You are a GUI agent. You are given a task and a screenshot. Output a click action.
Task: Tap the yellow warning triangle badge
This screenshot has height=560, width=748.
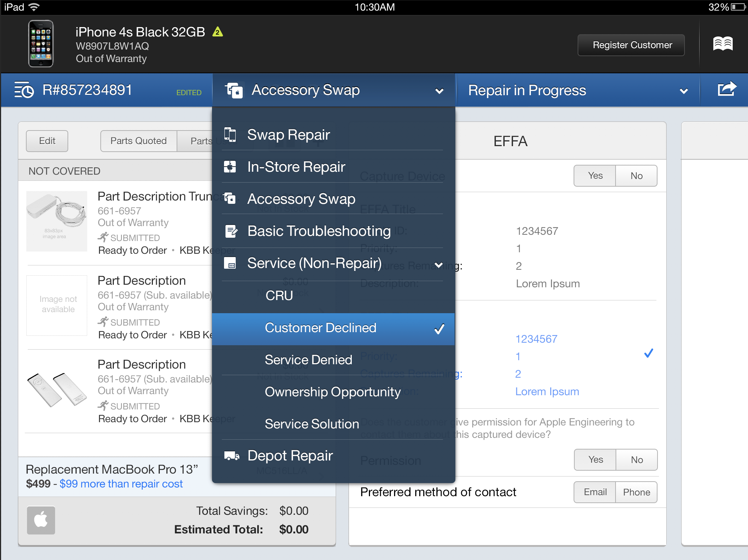(x=217, y=32)
